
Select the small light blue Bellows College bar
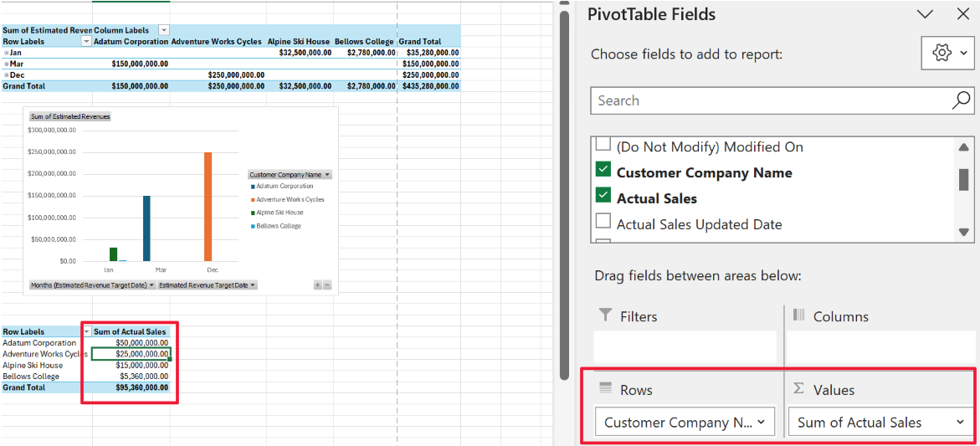coord(123,260)
